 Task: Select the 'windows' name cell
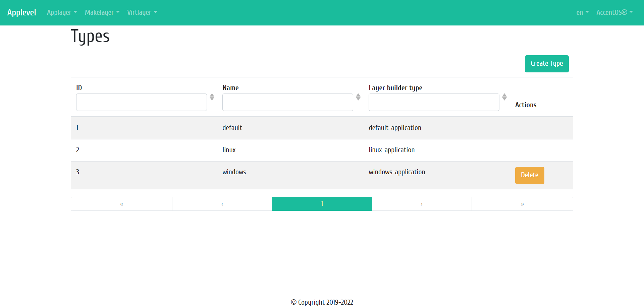(x=234, y=172)
